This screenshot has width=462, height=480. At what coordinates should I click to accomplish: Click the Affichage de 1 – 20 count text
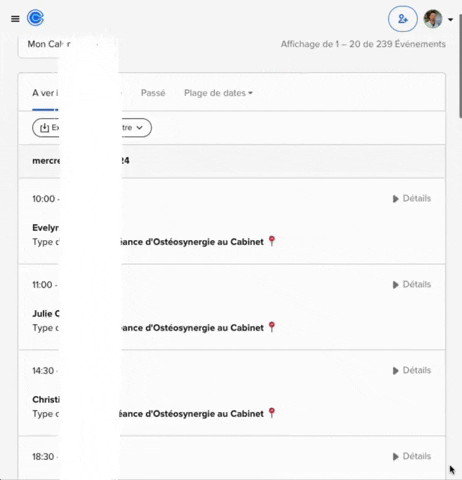tap(363, 44)
